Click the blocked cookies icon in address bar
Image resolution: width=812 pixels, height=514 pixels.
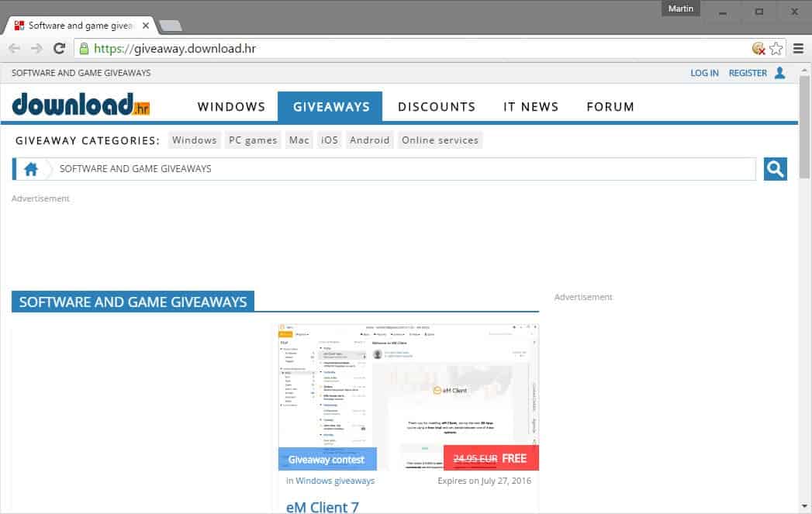tap(758, 49)
